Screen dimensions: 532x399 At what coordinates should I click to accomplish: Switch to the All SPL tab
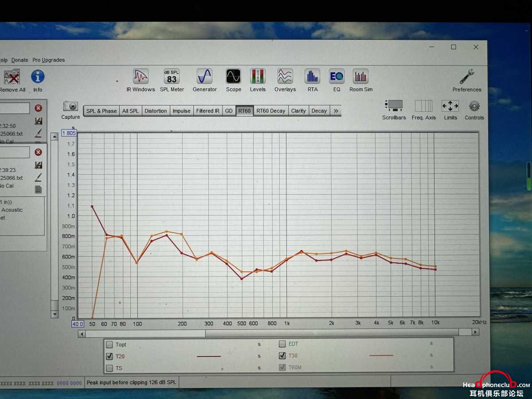pyautogui.click(x=130, y=111)
